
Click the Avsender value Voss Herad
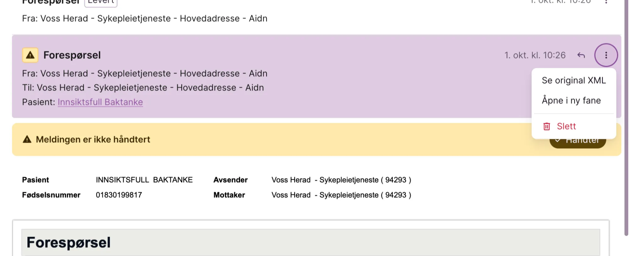click(x=341, y=180)
